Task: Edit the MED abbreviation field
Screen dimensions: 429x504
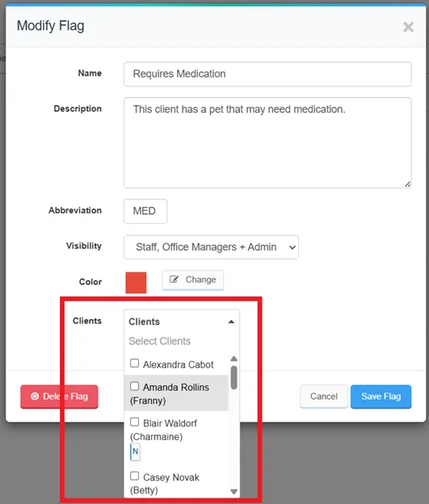Action: click(x=145, y=211)
